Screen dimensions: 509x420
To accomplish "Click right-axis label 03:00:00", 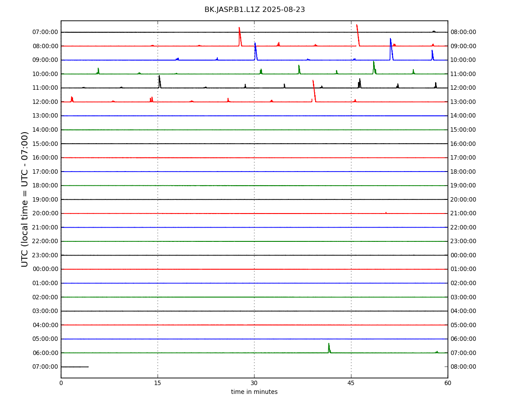I will (x=463, y=297).
